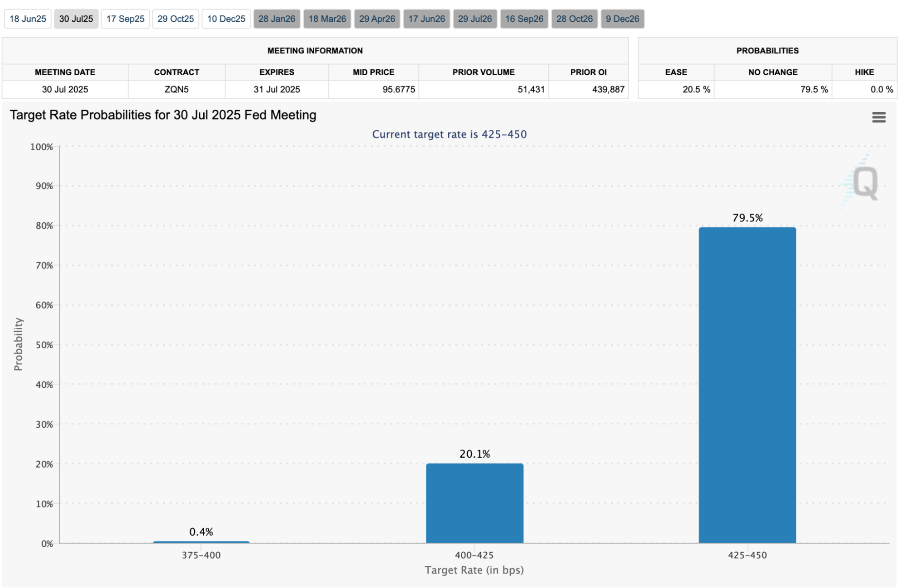905x588 pixels.
Task: Go to the 10 Dec25 meeting tab
Action: [x=226, y=19]
